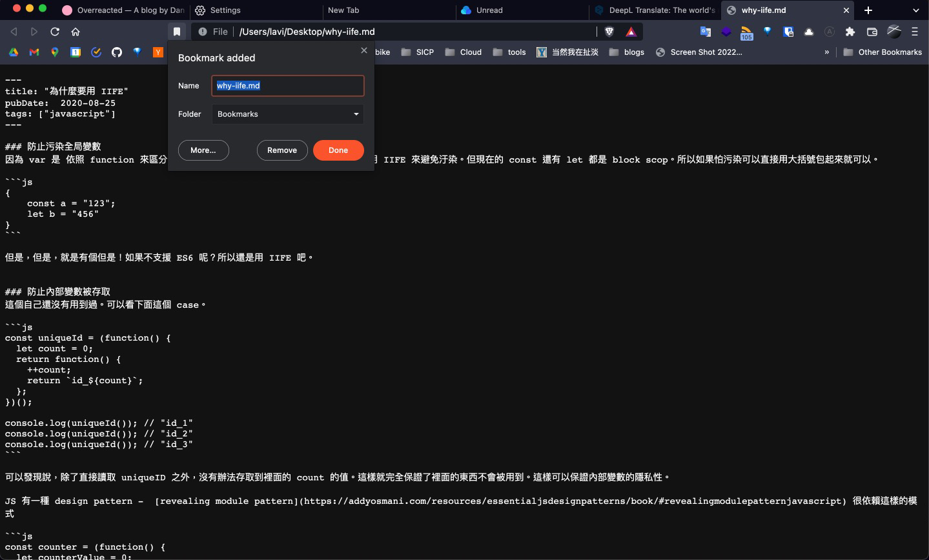Open GitHub from the bookmarks bar
The image size is (929, 560).
[x=117, y=52]
